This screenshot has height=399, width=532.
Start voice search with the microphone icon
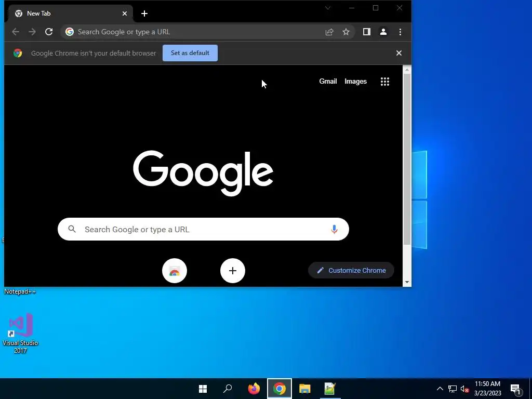click(334, 229)
